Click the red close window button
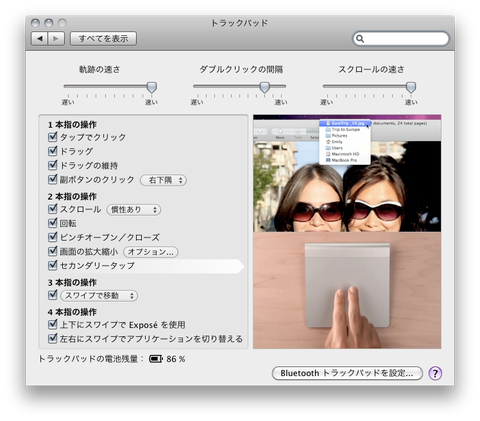This screenshot has height=421, width=480. pos(35,23)
